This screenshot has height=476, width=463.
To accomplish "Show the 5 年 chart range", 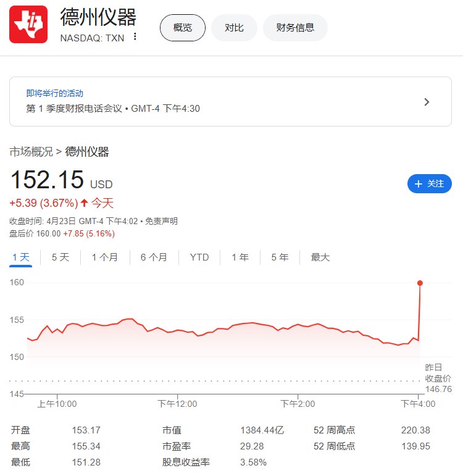I will pyautogui.click(x=280, y=257).
